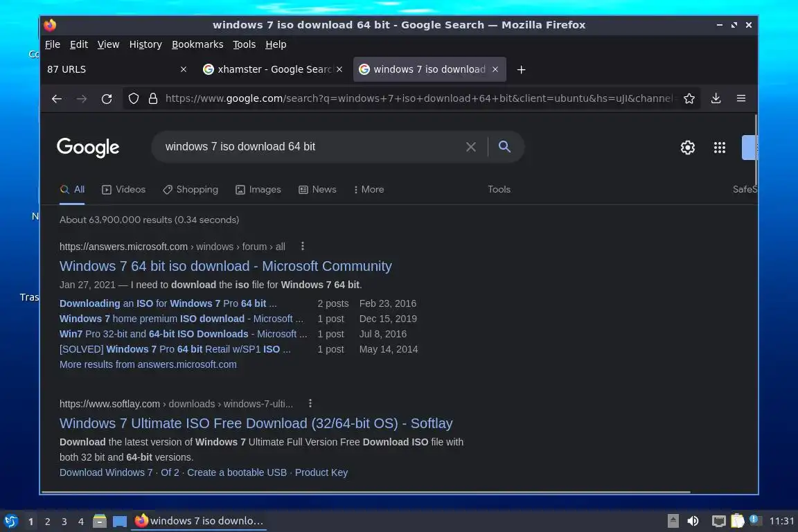This screenshot has width=798, height=532.
Task: Open the History menu
Action: click(145, 45)
